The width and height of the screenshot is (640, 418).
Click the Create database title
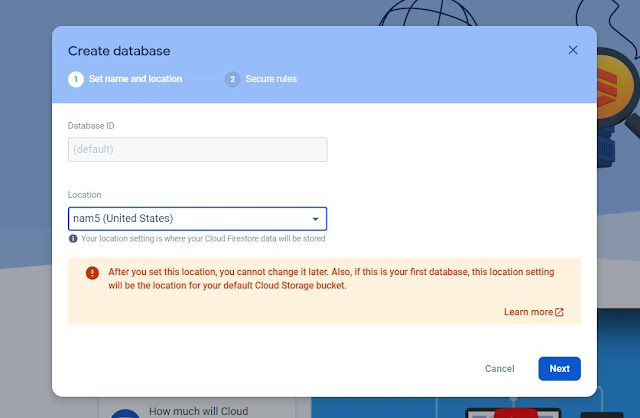[119, 51]
